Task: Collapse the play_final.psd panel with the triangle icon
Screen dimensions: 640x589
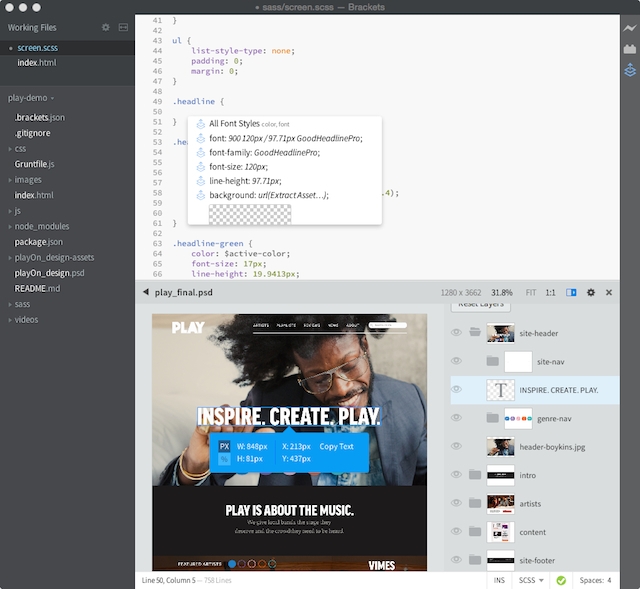Action: (x=145, y=293)
